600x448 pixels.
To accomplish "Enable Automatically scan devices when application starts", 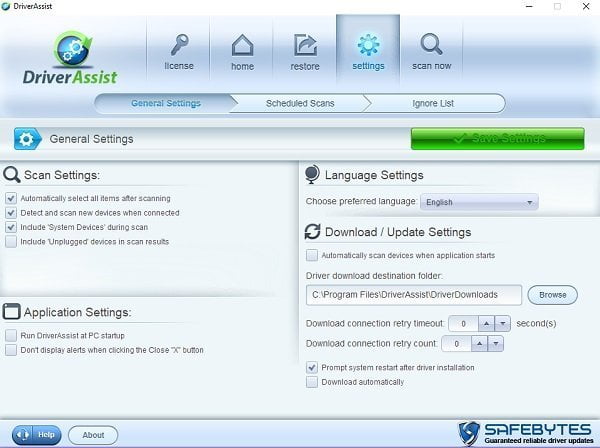I will tap(312, 255).
